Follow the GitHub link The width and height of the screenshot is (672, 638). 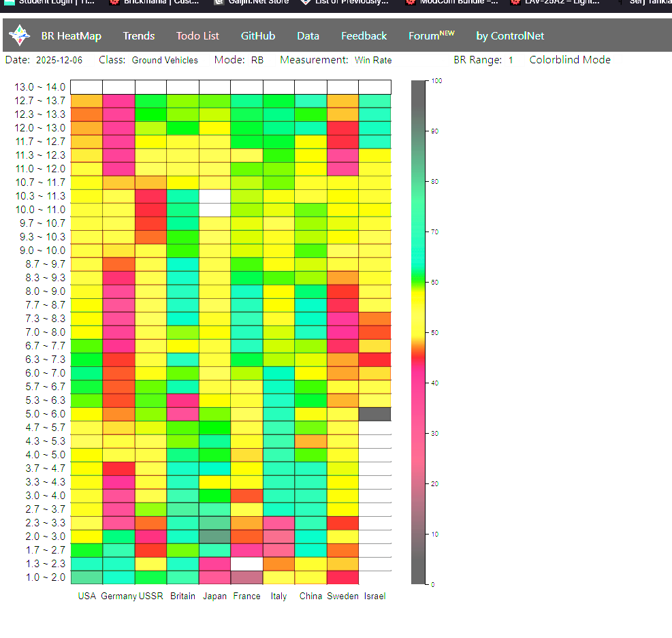click(258, 36)
